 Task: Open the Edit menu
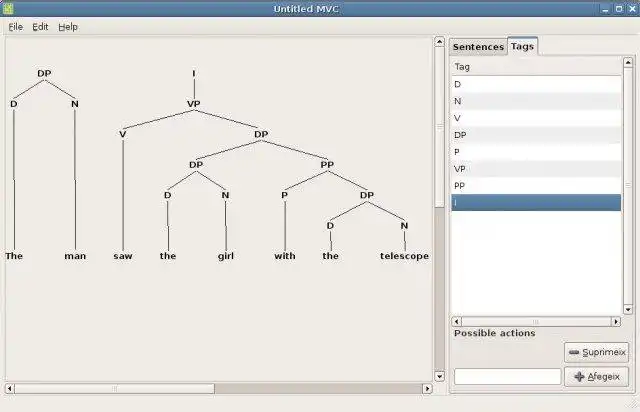(40, 27)
